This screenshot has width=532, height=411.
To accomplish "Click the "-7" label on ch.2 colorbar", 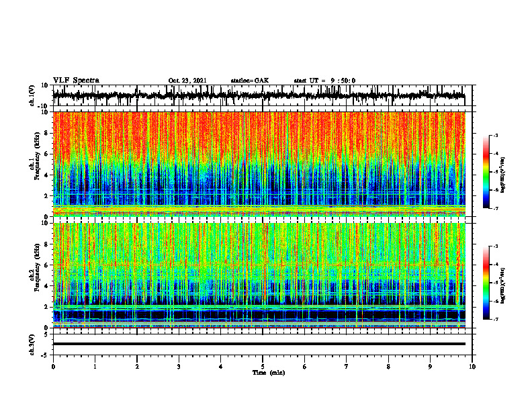I will click(496, 319).
